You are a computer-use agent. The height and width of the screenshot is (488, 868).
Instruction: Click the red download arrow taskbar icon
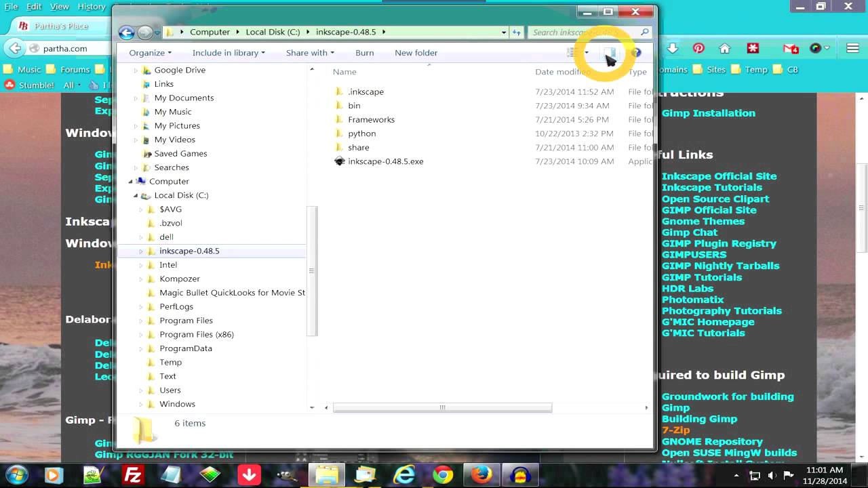pyautogui.click(x=249, y=475)
